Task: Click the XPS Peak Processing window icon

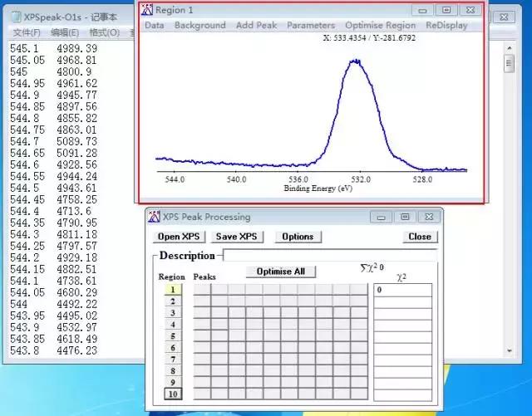Action: [154, 217]
